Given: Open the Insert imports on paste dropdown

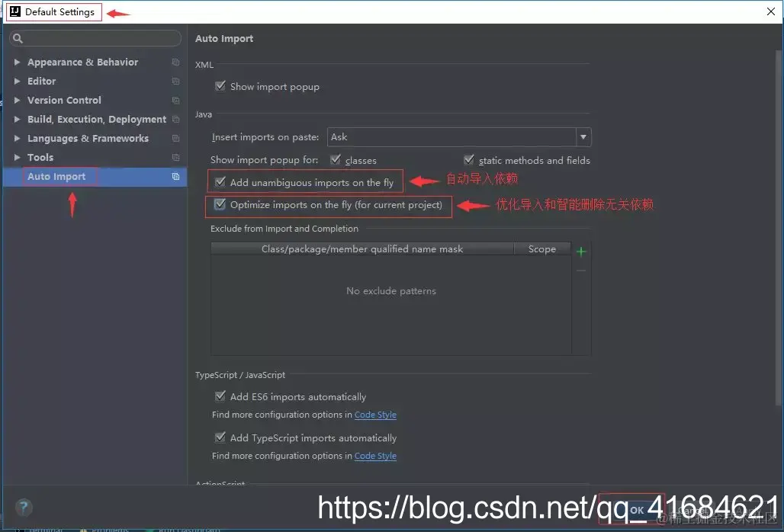Looking at the screenshot, I should [583, 137].
